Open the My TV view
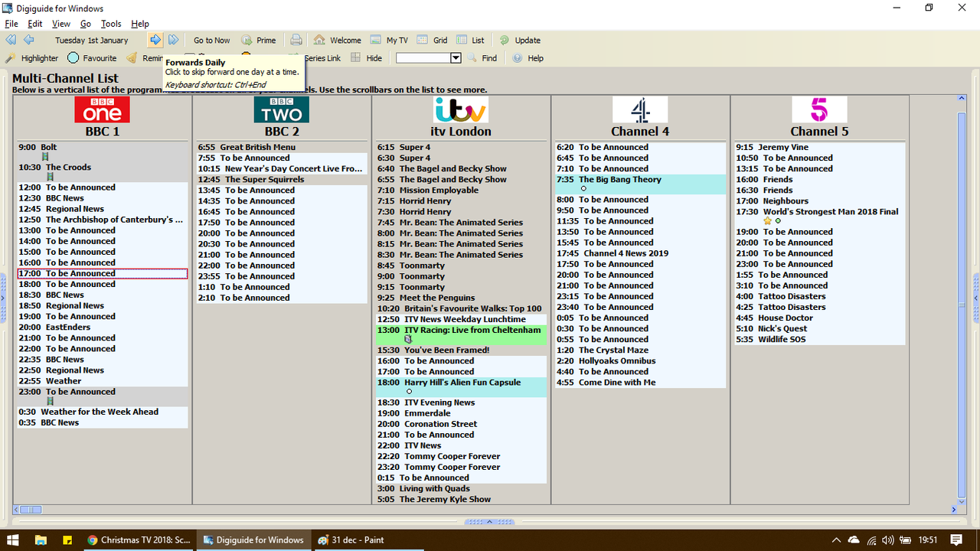980x551 pixels. (x=389, y=41)
